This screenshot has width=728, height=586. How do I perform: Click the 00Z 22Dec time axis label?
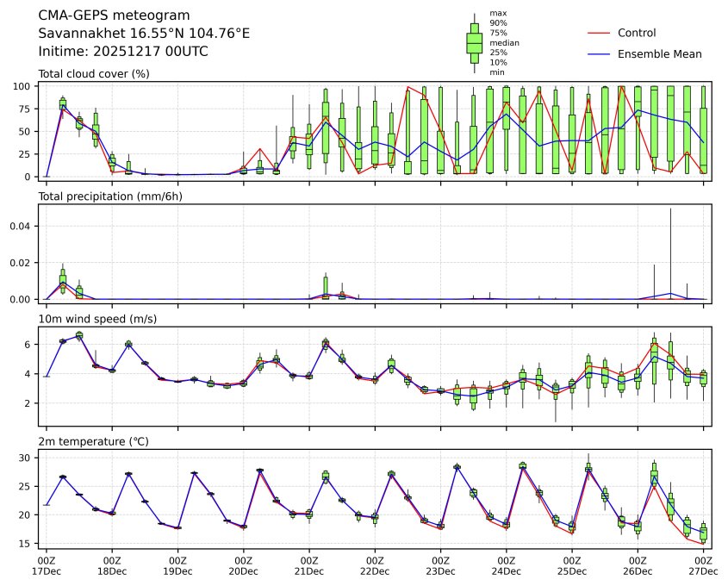point(375,565)
